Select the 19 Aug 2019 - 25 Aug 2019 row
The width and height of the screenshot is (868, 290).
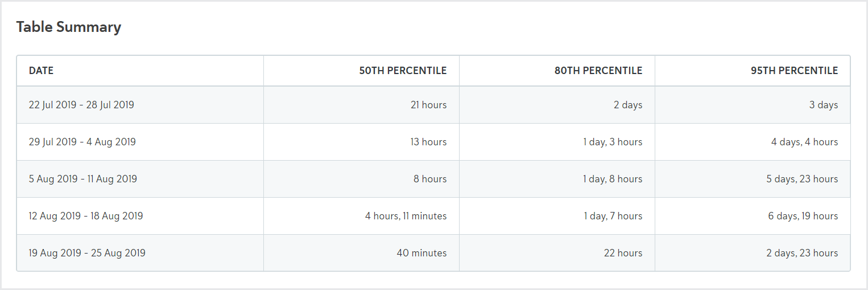[x=87, y=253]
